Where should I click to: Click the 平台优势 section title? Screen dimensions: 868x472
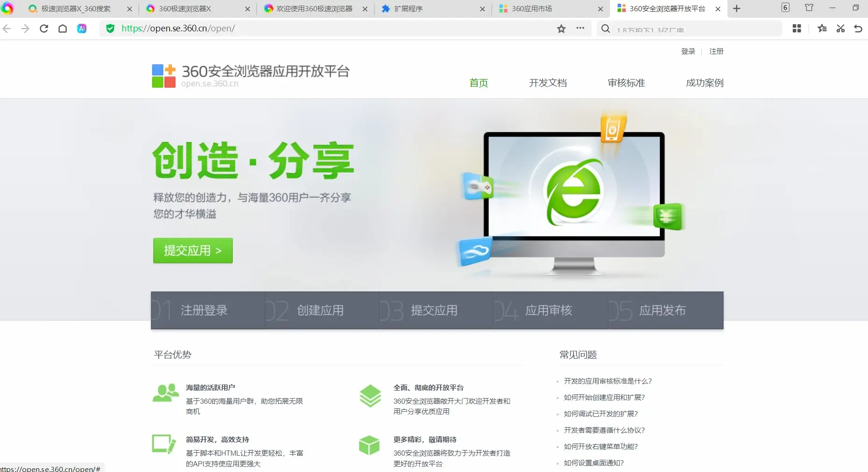(172, 355)
